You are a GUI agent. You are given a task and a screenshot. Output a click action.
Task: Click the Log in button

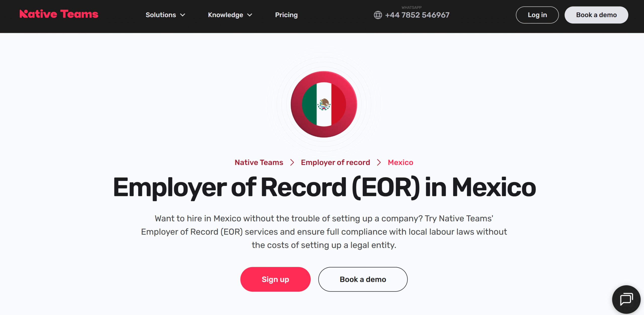pyautogui.click(x=537, y=15)
